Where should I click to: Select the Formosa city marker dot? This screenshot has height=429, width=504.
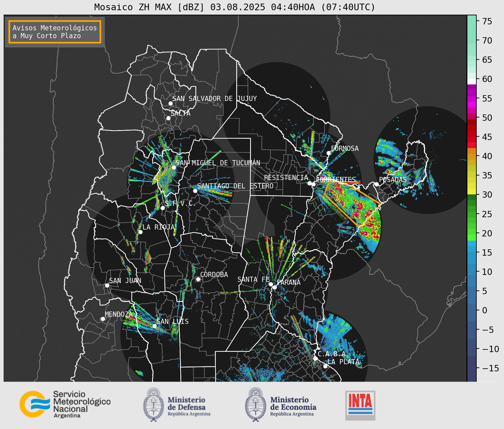click(x=329, y=153)
